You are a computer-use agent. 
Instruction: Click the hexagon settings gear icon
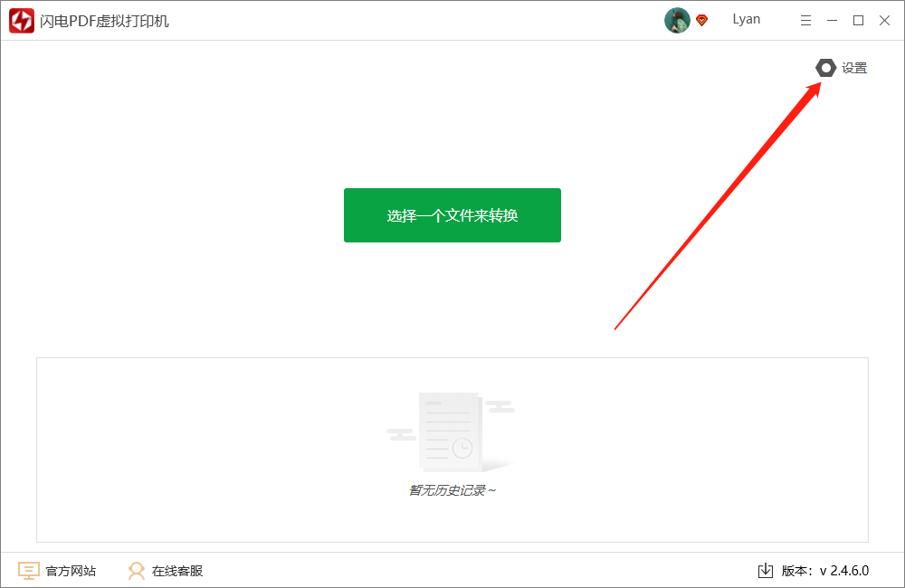(825, 68)
